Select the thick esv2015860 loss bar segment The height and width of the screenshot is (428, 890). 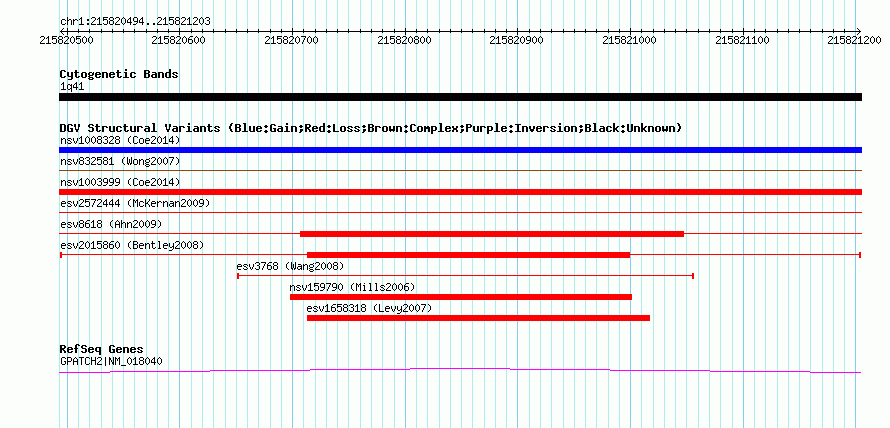468,255
